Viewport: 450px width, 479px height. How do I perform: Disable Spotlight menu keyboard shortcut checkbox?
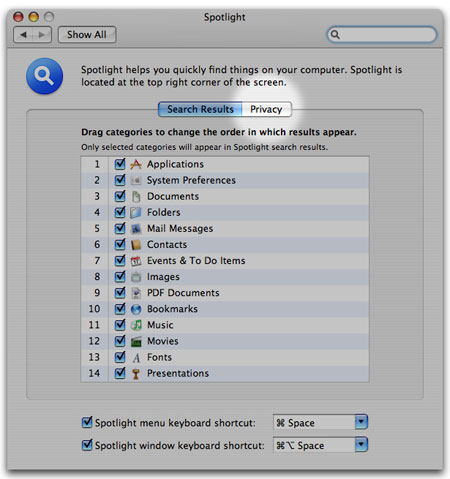(x=87, y=422)
